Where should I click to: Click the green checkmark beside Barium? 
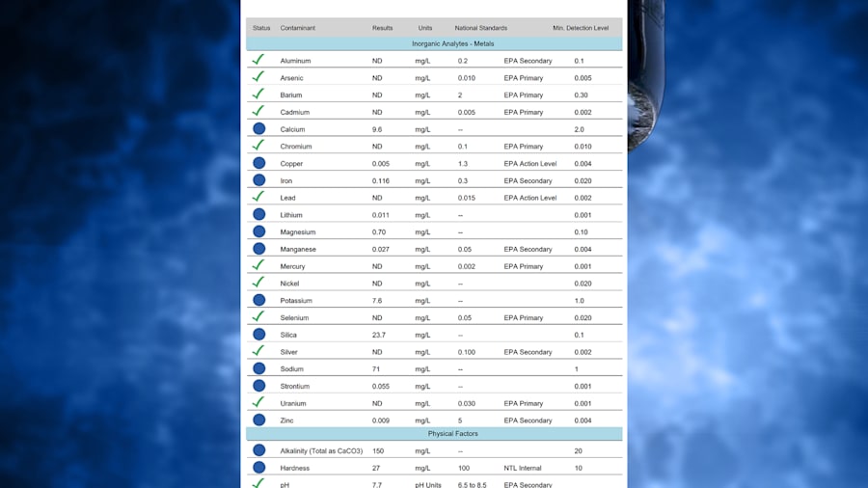258,94
